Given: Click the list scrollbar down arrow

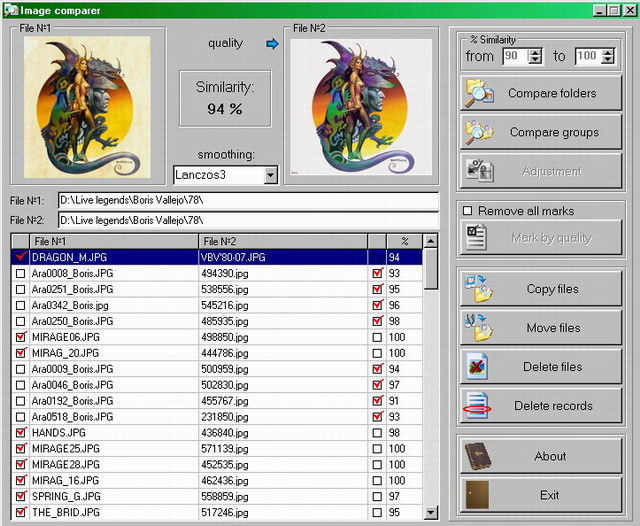Looking at the screenshot, I should (431, 512).
